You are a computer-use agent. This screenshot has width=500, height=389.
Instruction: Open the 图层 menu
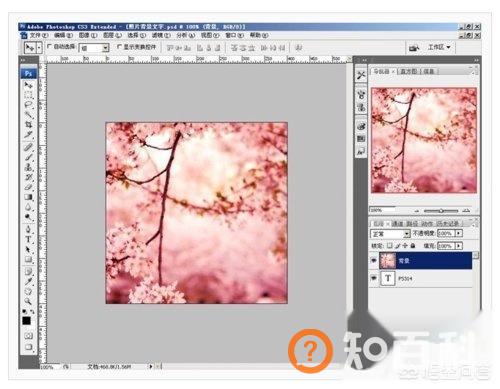112,35
